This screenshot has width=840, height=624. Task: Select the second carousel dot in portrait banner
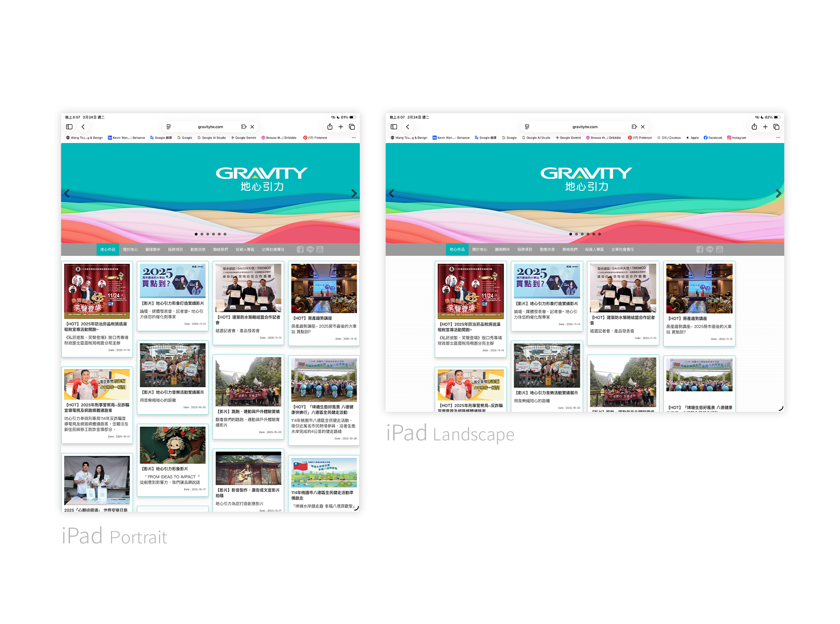tap(202, 234)
